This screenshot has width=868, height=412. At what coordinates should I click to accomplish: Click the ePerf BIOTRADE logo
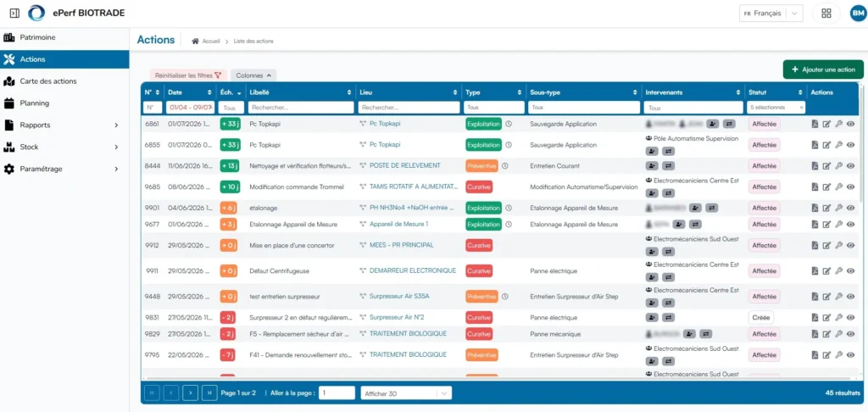click(36, 13)
